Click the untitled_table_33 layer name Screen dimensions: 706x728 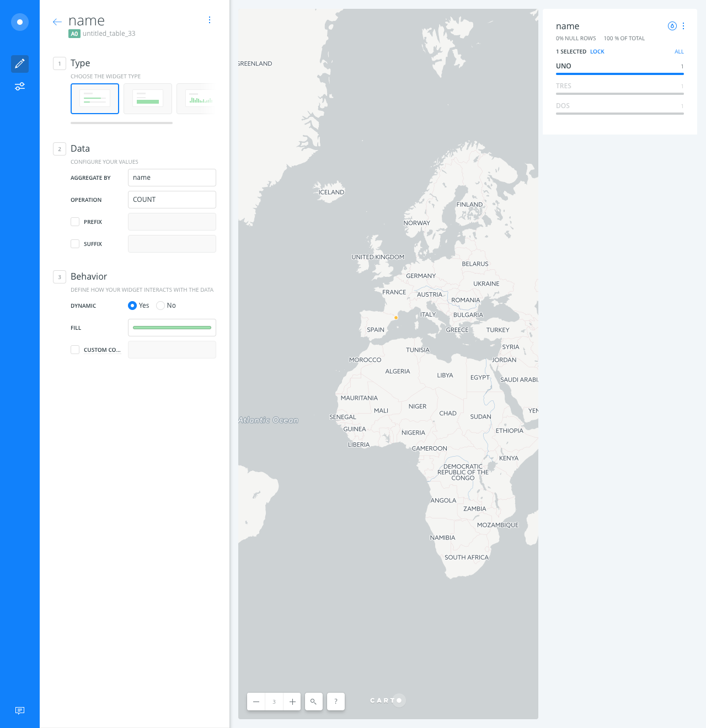(x=109, y=34)
